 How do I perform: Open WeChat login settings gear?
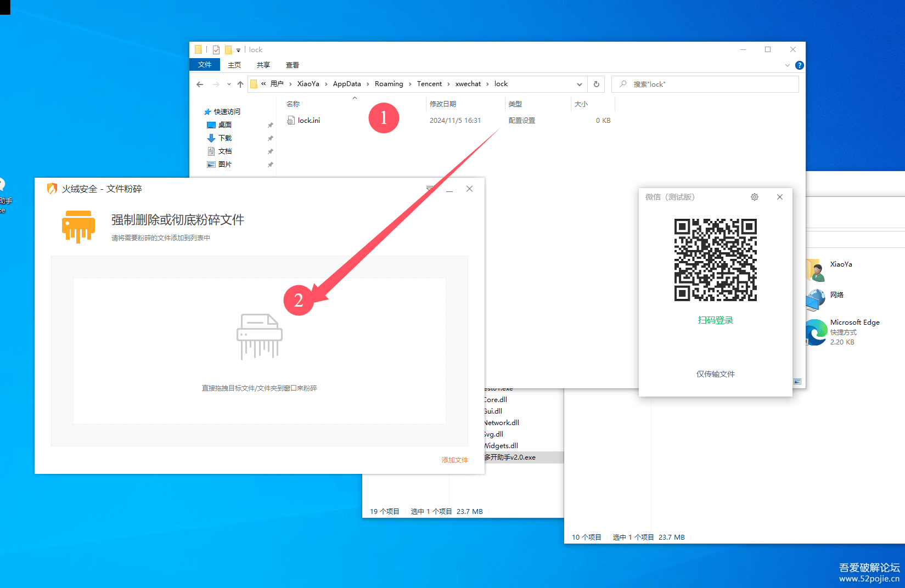755,197
